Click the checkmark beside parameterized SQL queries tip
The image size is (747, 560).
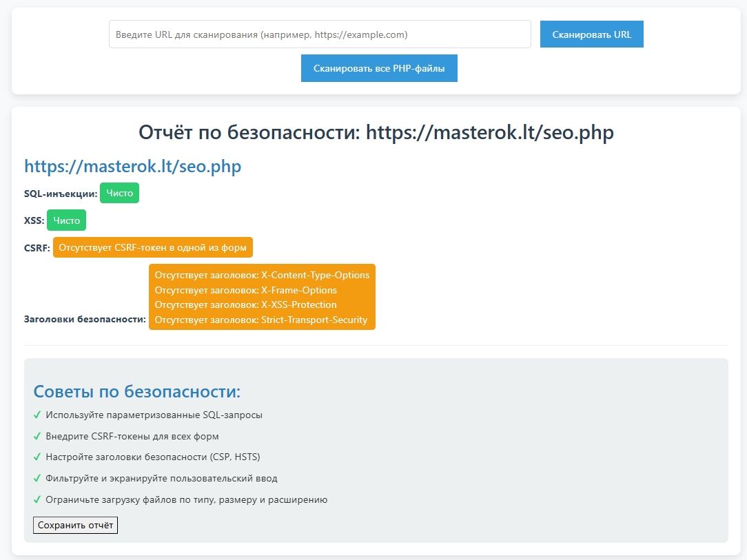(x=37, y=415)
